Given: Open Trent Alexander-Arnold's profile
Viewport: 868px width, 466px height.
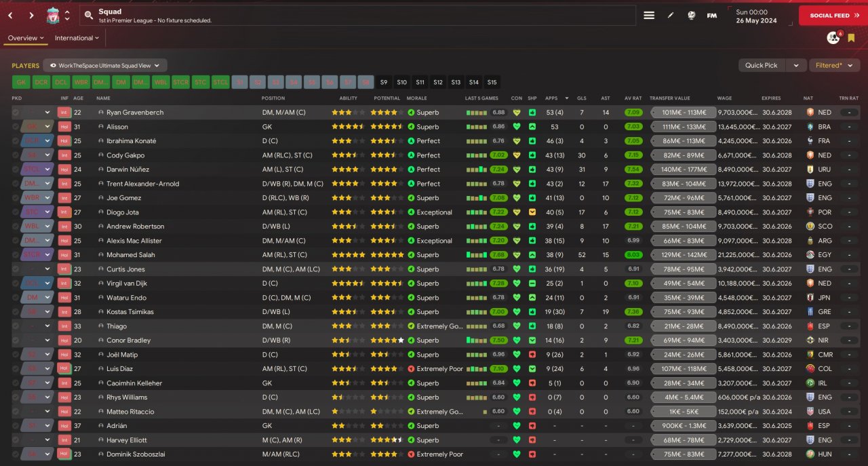Looking at the screenshot, I should [x=142, y=184].
